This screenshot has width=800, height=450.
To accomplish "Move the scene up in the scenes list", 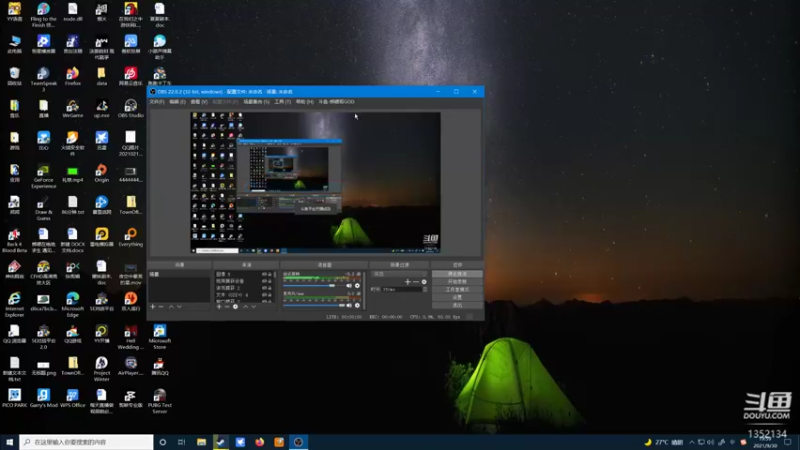I will click(x=171, y=307).
